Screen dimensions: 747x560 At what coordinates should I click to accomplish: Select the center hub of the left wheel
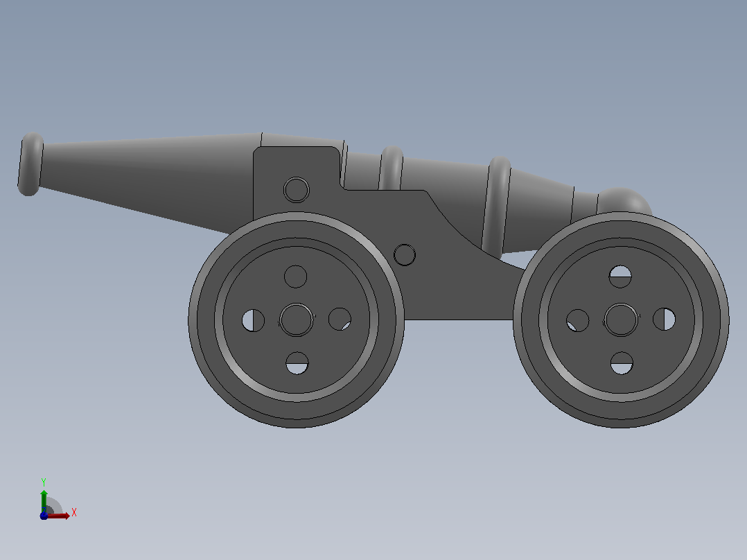[297, 320]
